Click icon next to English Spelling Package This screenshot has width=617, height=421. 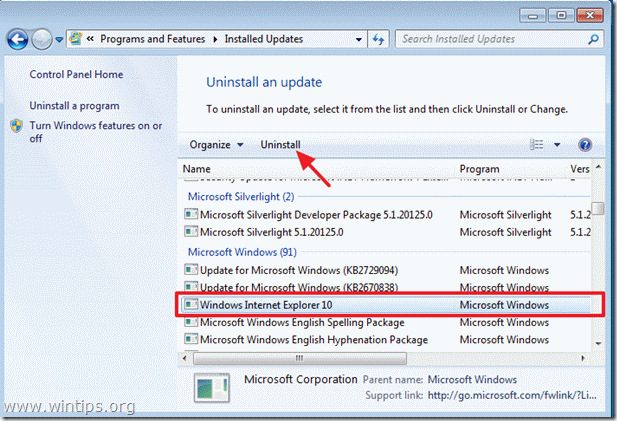coord(191,322)
